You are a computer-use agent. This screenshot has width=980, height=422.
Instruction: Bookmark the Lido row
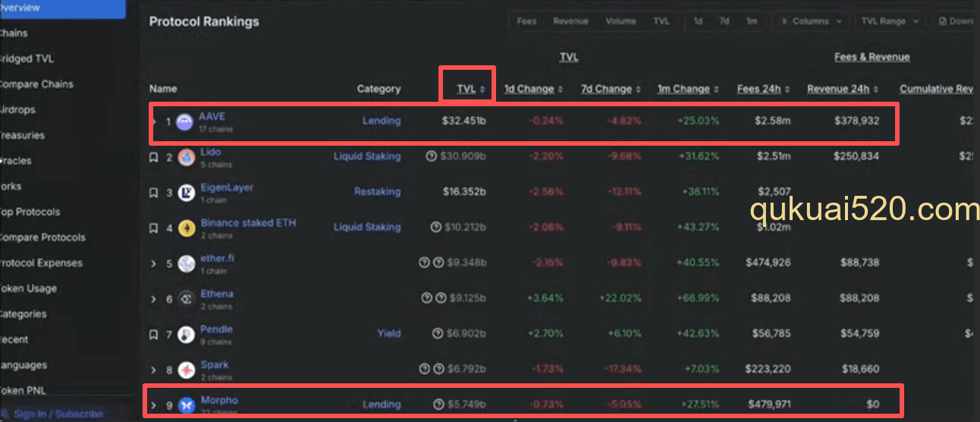(x=154, y=157)
